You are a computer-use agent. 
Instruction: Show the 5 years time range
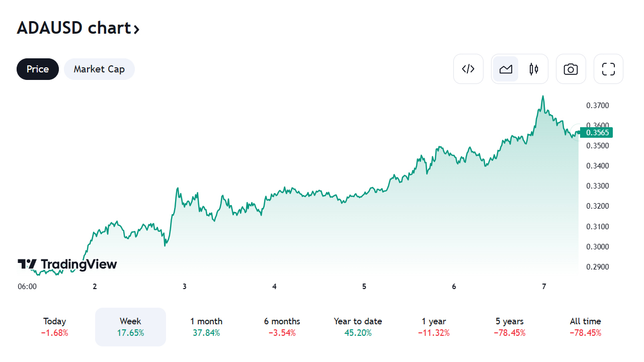point(509,327)
